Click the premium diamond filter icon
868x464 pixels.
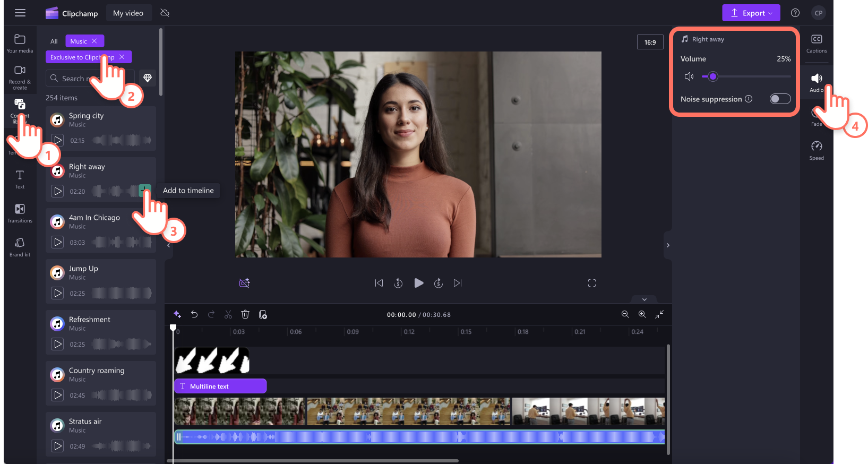(148, 78)
